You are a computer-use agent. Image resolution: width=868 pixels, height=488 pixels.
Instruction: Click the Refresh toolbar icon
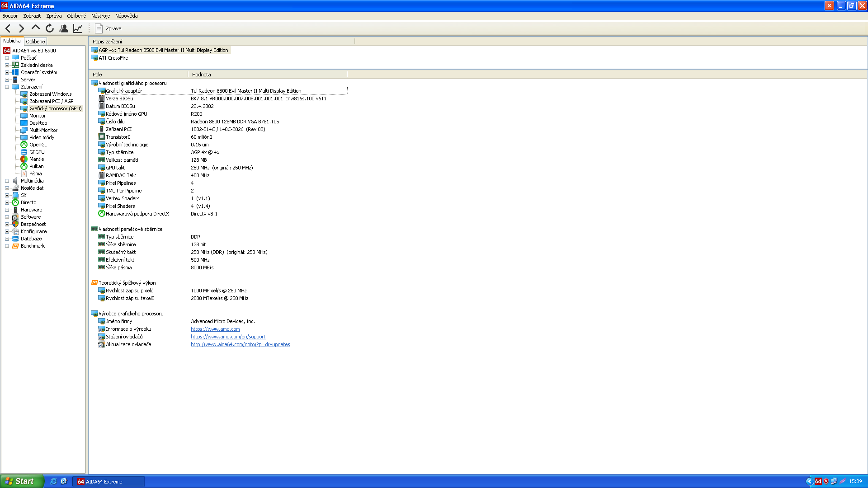click(x=50, y=28)
